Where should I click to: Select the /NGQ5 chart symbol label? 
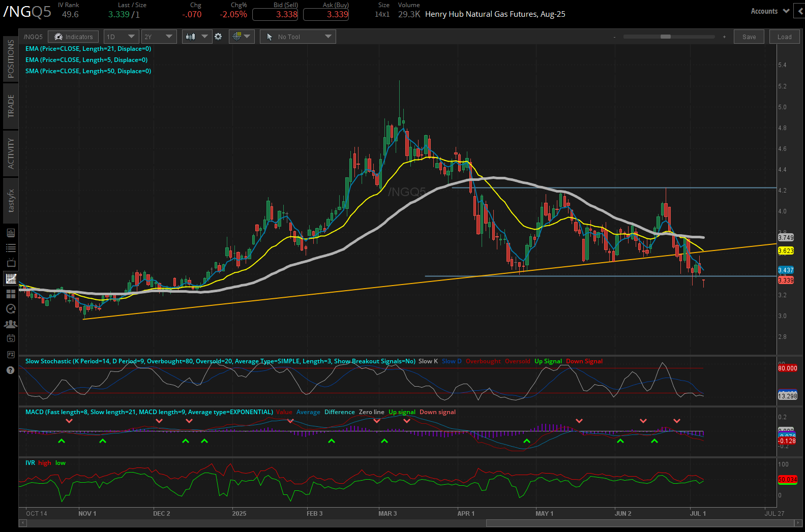(33, 37)
